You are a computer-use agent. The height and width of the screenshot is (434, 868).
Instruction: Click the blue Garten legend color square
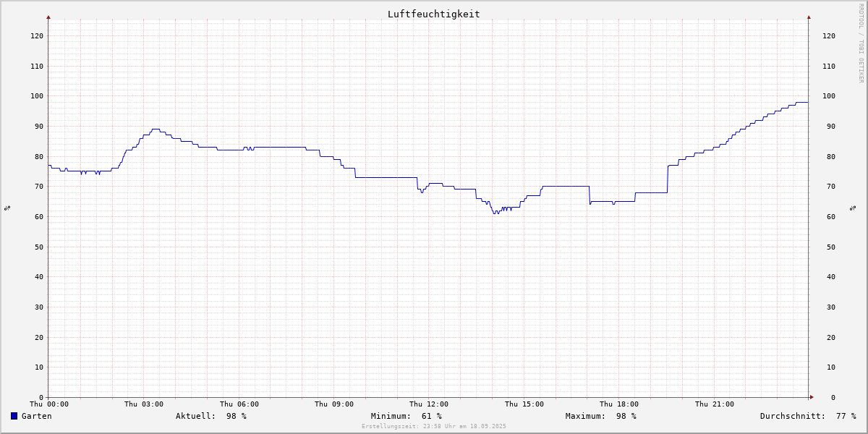(x=14, y=416)
